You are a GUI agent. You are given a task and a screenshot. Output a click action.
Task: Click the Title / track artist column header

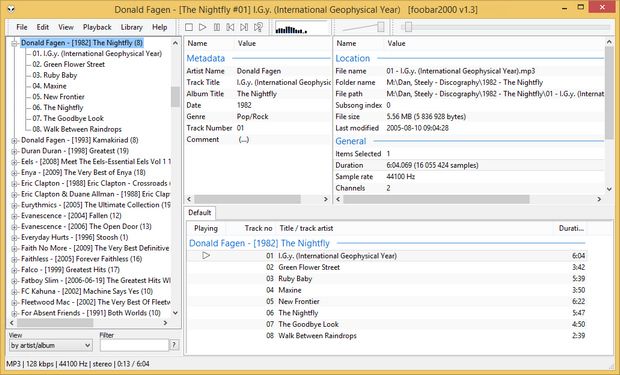415,228
